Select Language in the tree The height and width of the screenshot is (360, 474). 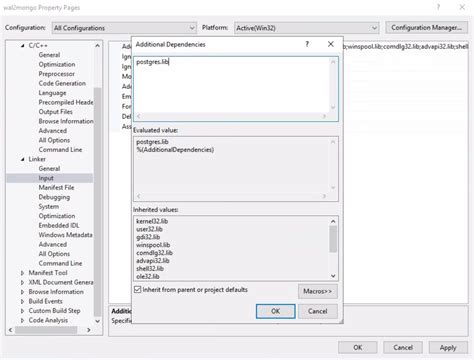point(52,93)
